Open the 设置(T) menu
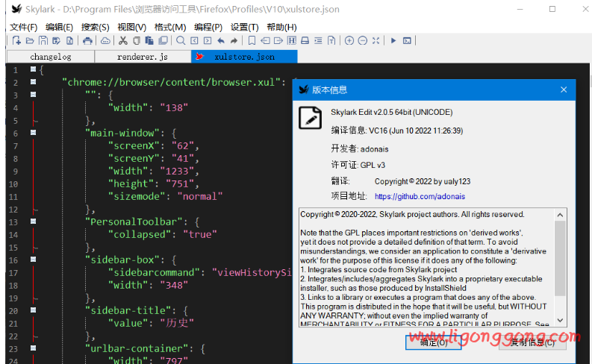This screenshot has height=364, width=592. (x=245, y=27)
